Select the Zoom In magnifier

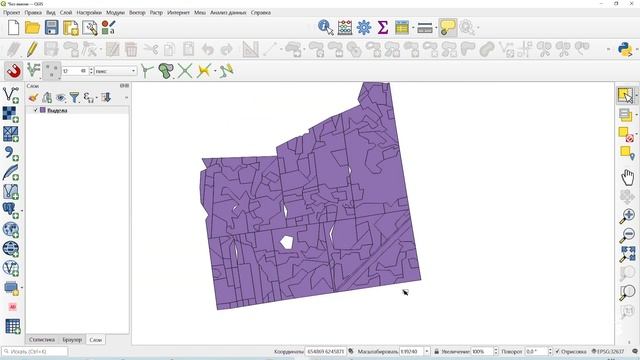click(627, 216)
